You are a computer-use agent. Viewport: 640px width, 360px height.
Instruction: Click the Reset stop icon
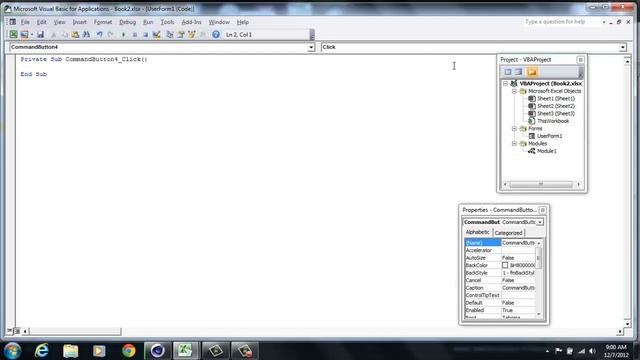(145, 35)
